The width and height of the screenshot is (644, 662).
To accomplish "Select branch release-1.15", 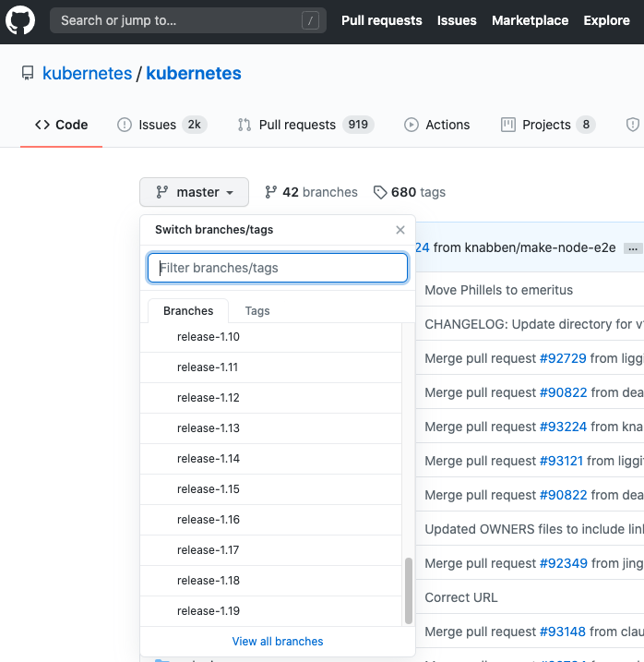I will coord(270,489).
